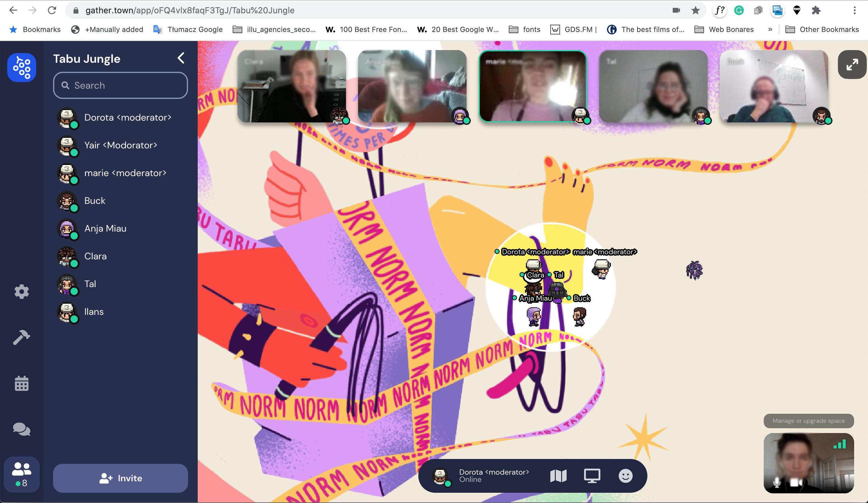The width and height of the screenshot is (868, 503).
Task: Open browser extensions puzzle icon
Action: pyautogui.click(x=816, y=10)
